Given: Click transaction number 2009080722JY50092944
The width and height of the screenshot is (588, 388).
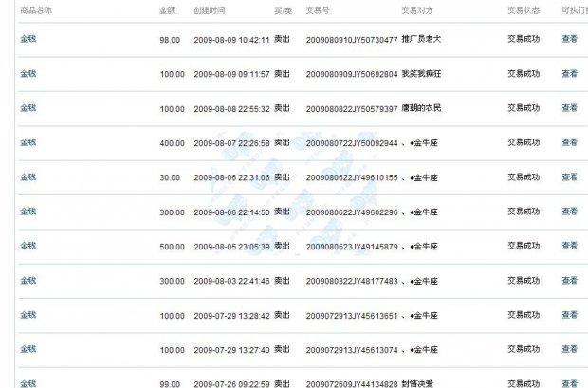Looking at the screenshot, I should (x=352, y=143).
